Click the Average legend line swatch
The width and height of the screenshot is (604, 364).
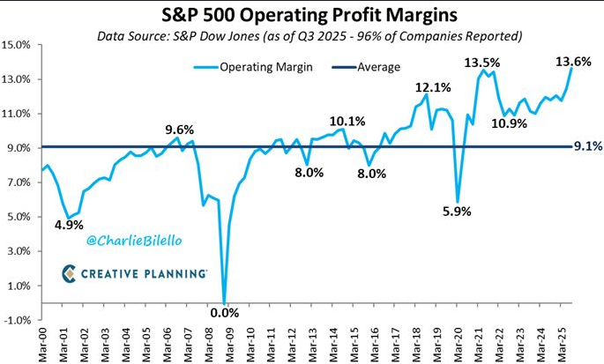pyautogui.click(x=344, y=67)
